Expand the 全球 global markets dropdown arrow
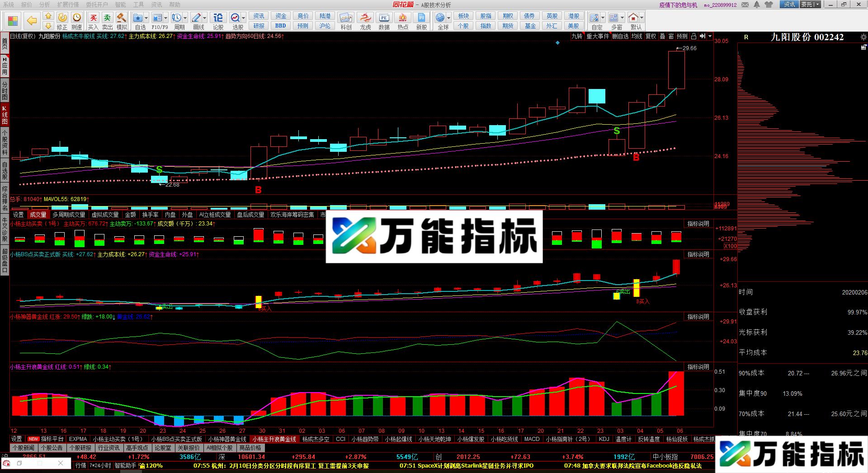The width and height of the screenshot is (868, 473). coord(448,18)
